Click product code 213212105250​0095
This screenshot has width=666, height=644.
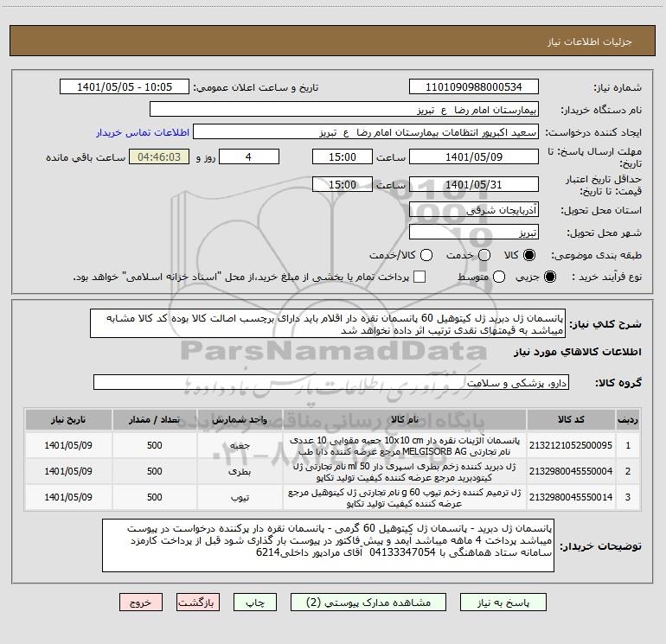click(571, 445)
